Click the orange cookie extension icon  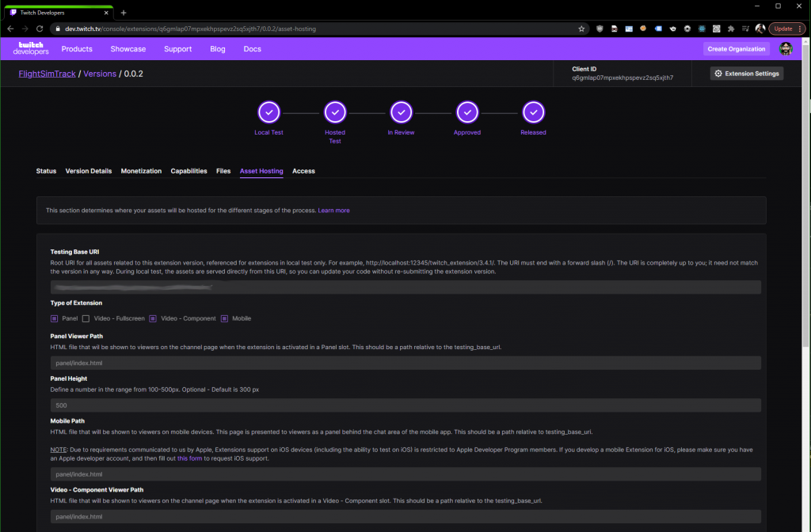pos(643,28)
